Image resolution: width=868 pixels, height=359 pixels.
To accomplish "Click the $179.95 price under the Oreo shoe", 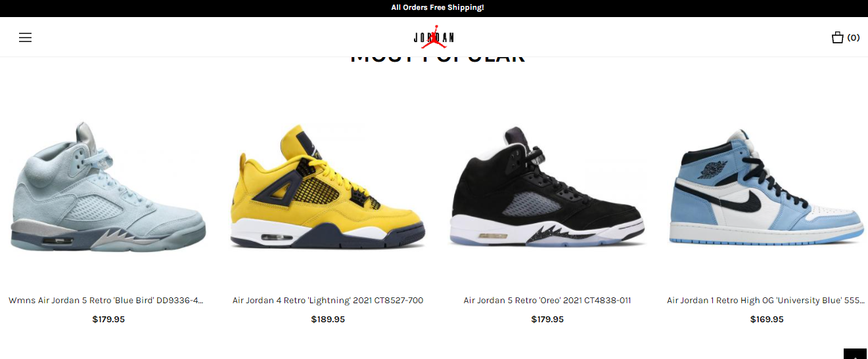I will coord(547,320).
